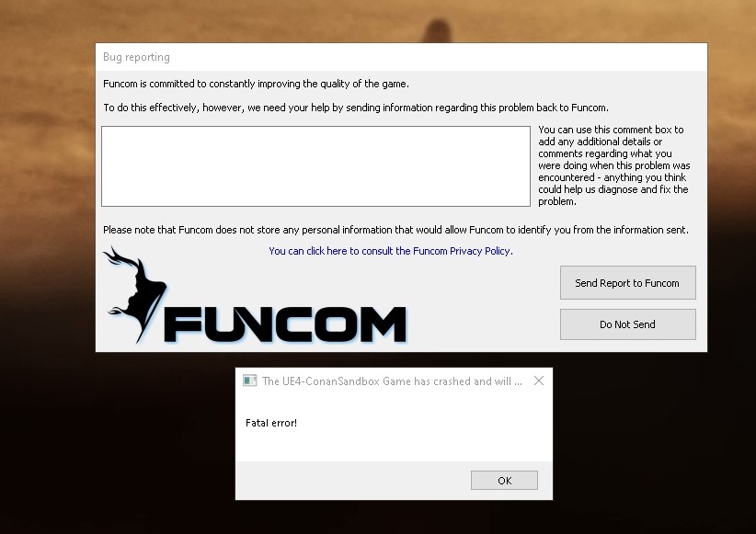Focus the empty comment text box
756x534 pixels.
(x=315, y=166)
